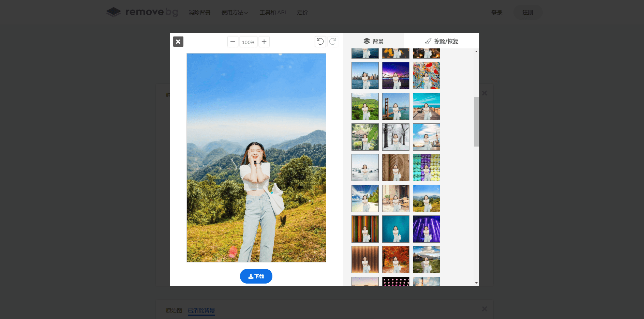Switch to the 已消除背景 tab below
The image size is (644, 319).
click(201, 310)
